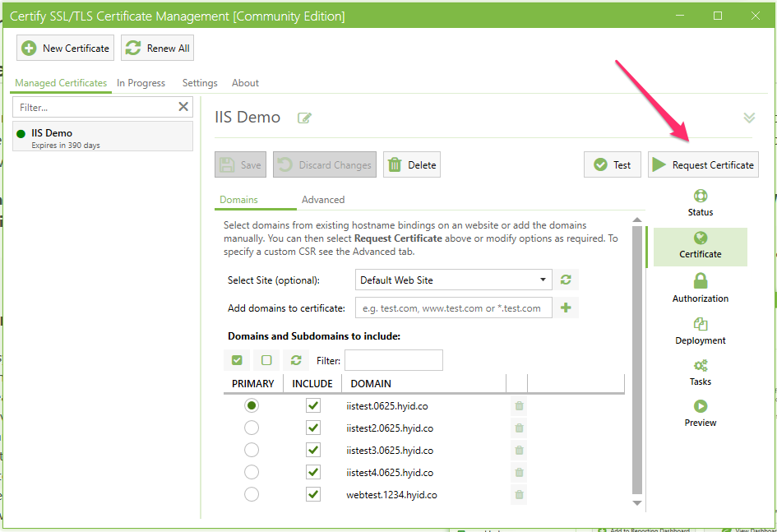This screenshot has width=777, height=532.
Task: Click the Renew All button
Action: pyautogui.click(x=158, y=48)
